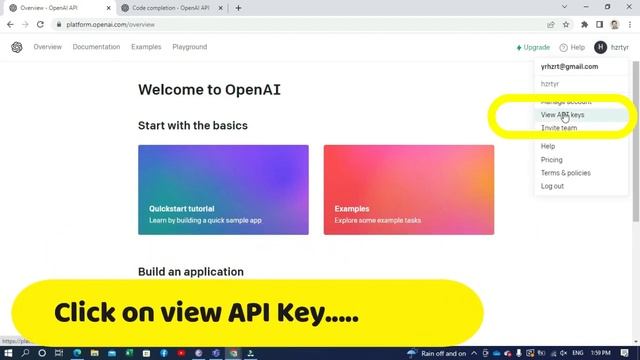Click the hzrtyr organization entry in the account menu

[550, 84]
